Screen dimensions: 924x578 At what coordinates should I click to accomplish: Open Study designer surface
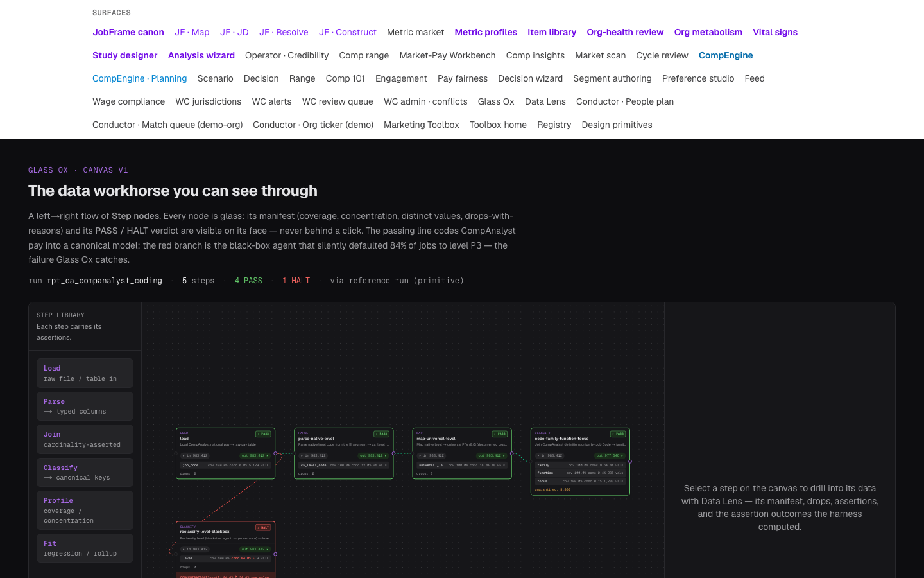(125, 55)
